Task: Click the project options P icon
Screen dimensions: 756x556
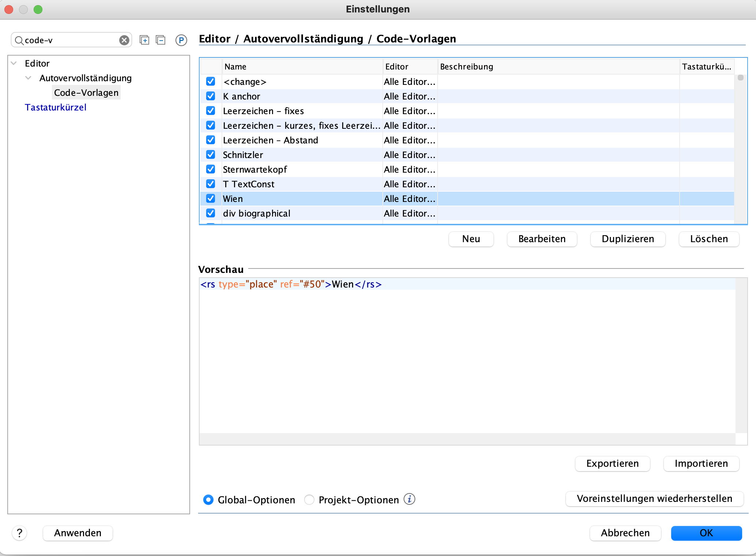Action: coord(181,40)
